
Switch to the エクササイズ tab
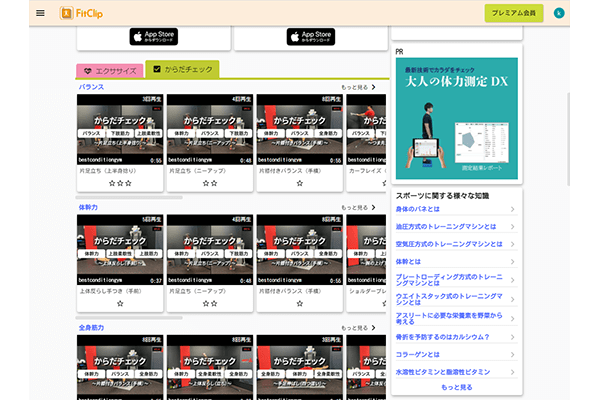pos(110,71)
